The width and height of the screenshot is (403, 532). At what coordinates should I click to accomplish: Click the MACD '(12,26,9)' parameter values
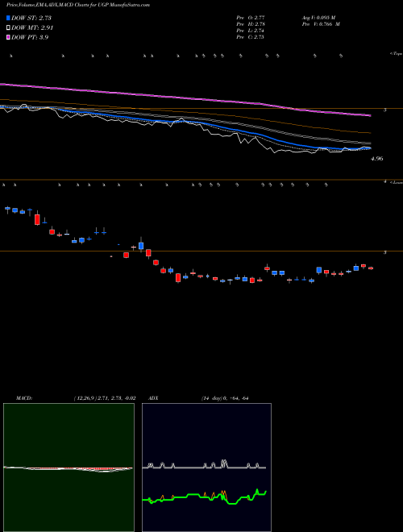[105, 398]
